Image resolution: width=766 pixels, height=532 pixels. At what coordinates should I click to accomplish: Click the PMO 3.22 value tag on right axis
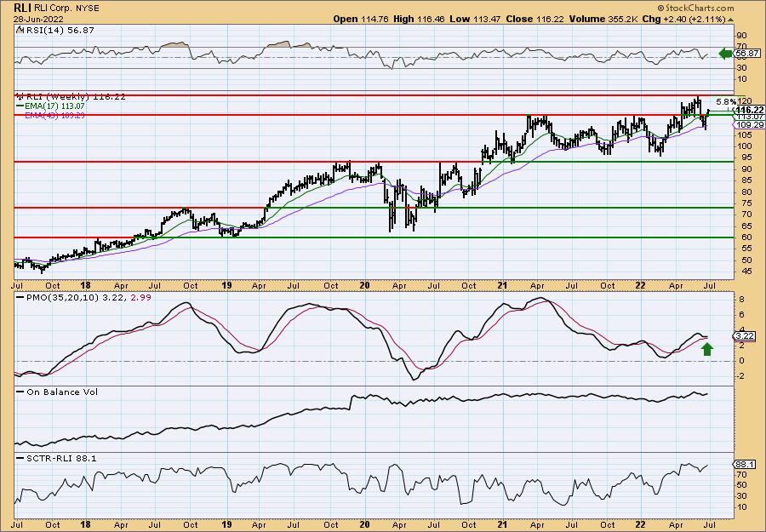[745, 336]
